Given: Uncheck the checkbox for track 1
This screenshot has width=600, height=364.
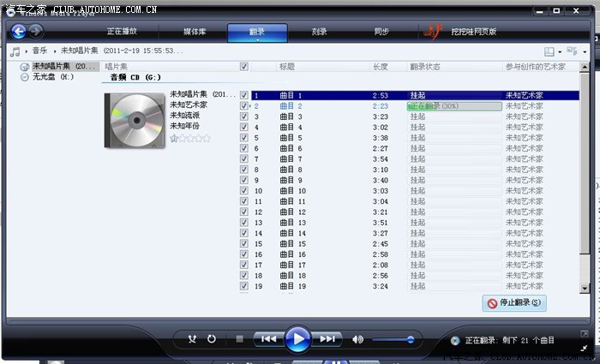Looking at the screenshot, I should (x=245, y=95).
